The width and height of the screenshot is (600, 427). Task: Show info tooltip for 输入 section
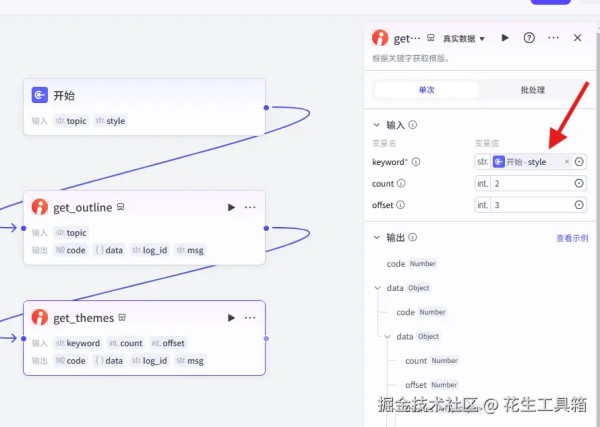click(x=412, y=125)
